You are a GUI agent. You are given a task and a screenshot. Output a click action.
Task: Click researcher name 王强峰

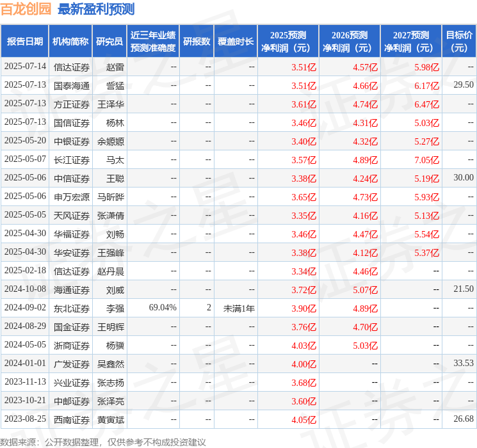(111, 253)
